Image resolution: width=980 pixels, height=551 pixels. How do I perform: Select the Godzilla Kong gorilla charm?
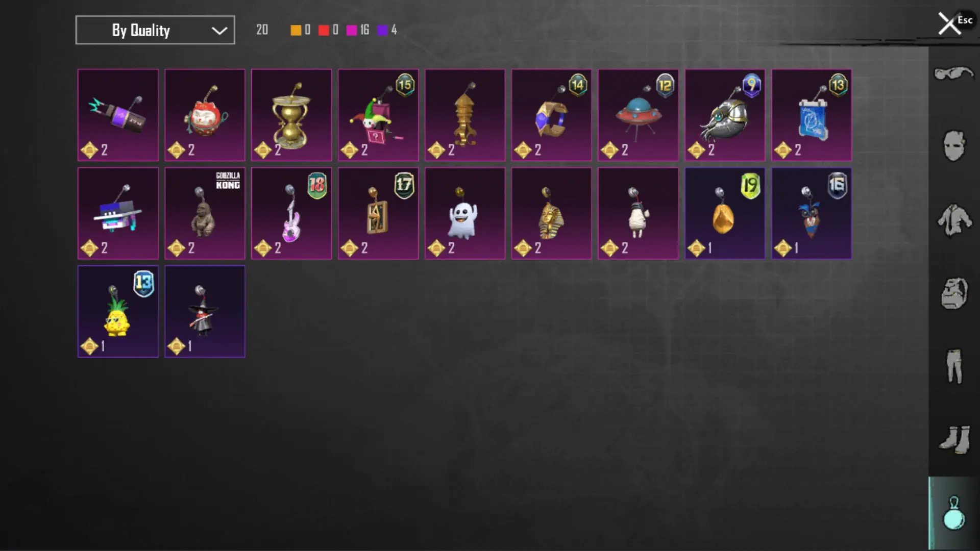(x=205, y=213)
